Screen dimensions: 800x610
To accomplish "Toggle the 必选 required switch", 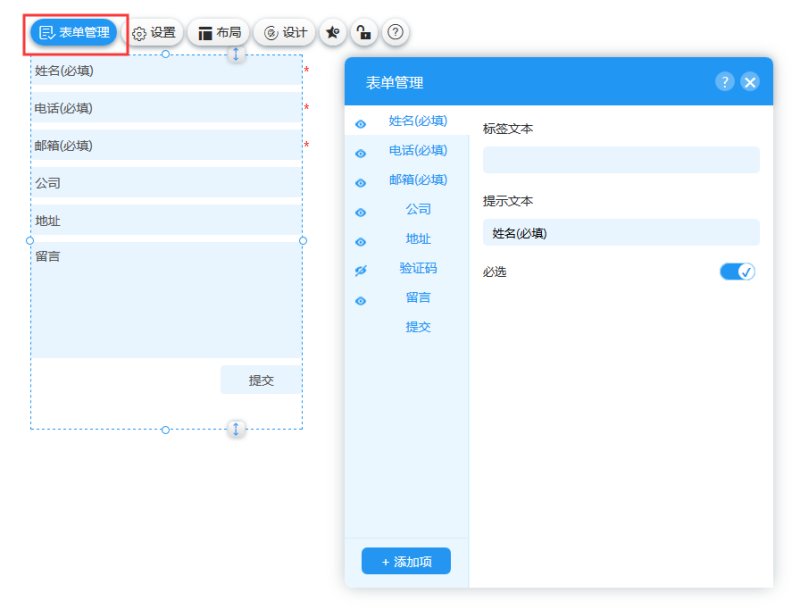I will (737, 271).
